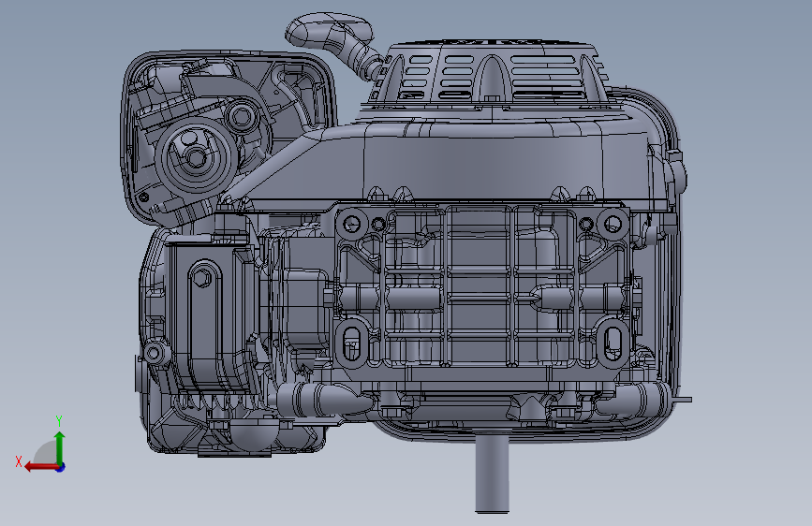
Task: Click the green "Y" triad label
Action: pyautogui.click(x=59, y=420)
